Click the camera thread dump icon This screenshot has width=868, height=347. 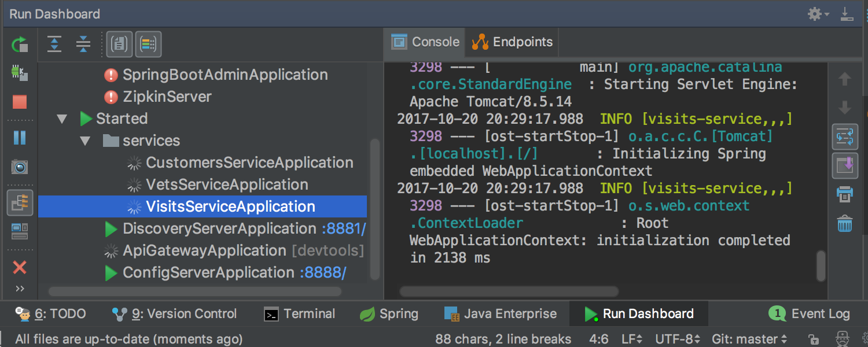[x=20, y=168]
